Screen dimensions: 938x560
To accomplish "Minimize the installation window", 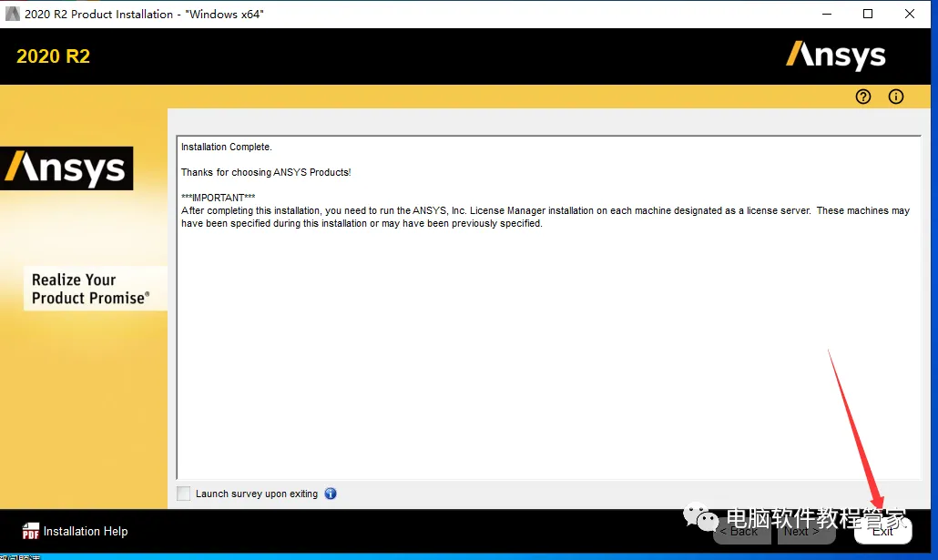I will 827,14.
